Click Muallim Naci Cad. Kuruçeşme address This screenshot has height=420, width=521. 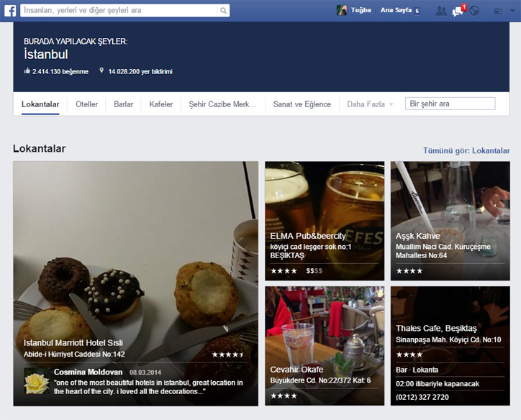(443, 251)
